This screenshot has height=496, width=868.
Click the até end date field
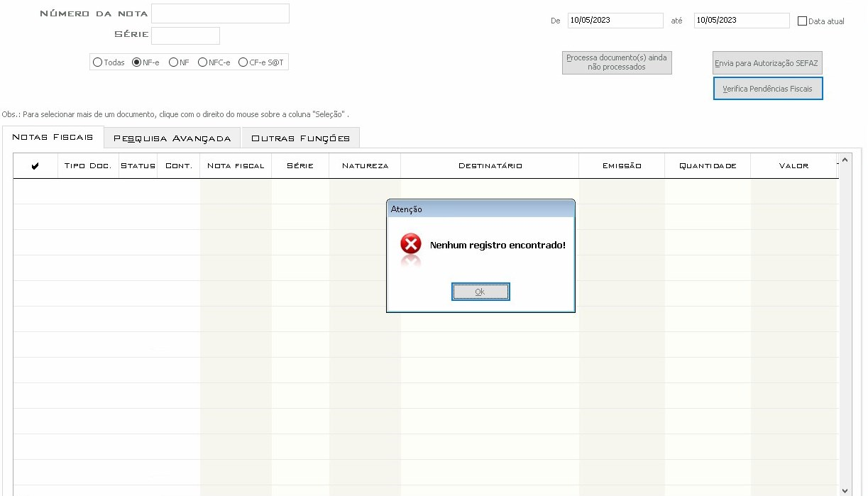pyautogui.click(x=742, y=21)
